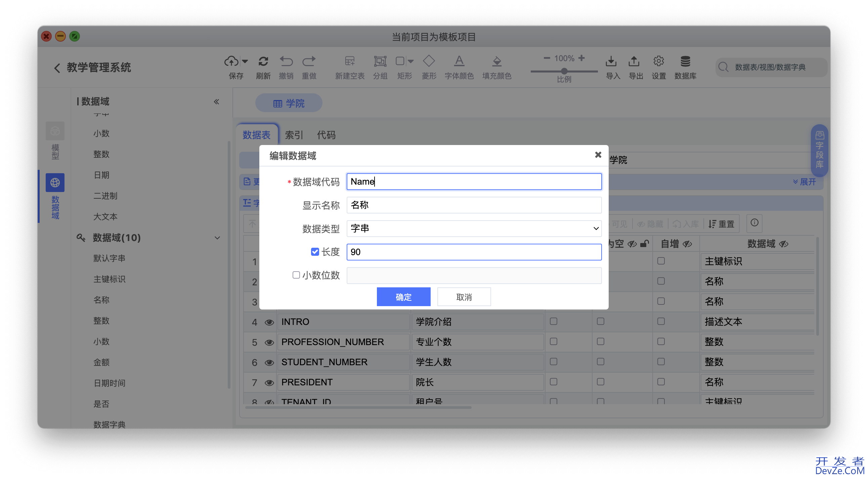Open the Fill Color (填充颜色) picker
This screenshot has width=868, height=478.
tap(497, 61)
